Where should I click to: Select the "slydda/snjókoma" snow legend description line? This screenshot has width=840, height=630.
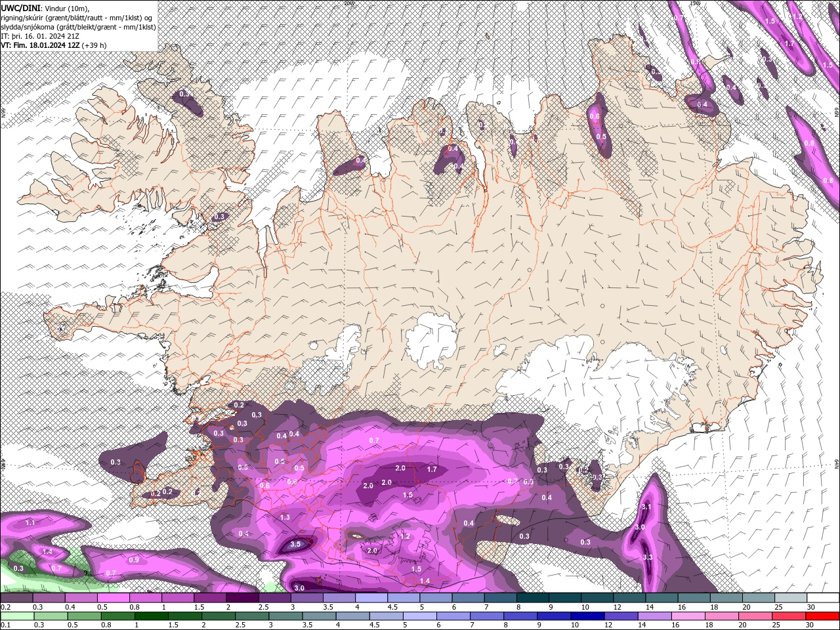click(78, 27)
